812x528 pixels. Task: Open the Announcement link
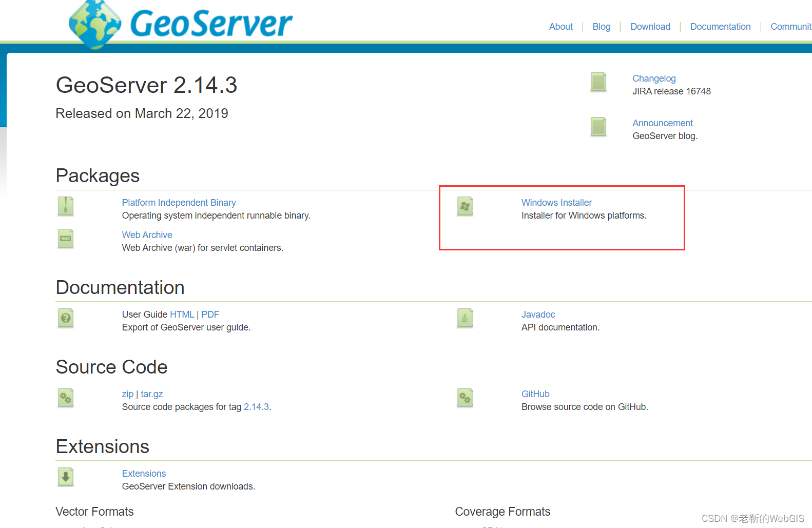tap(663, 123)
